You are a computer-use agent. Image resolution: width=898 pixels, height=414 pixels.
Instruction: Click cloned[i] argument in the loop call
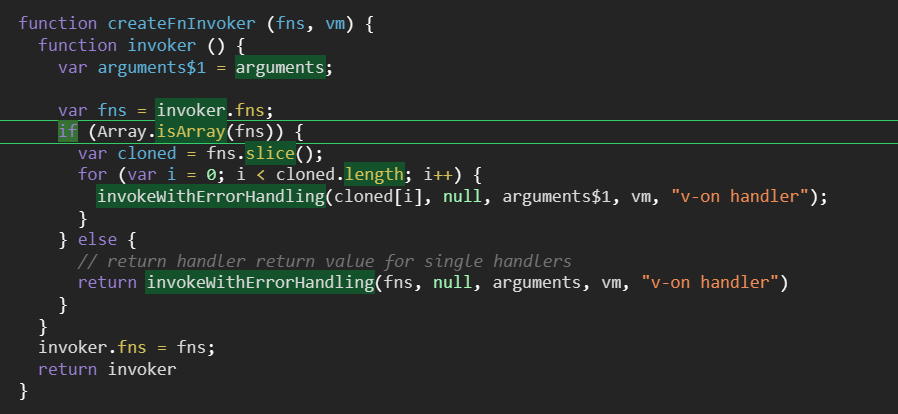point(379,196)
